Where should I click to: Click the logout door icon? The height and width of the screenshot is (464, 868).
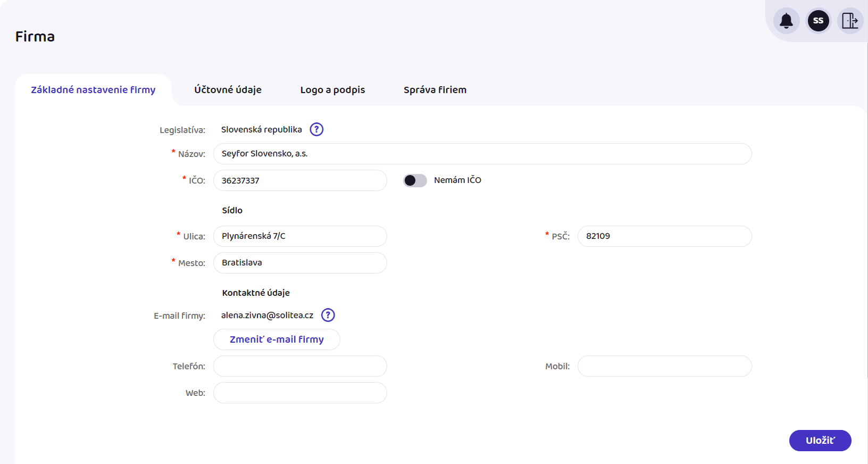point(850,21)
